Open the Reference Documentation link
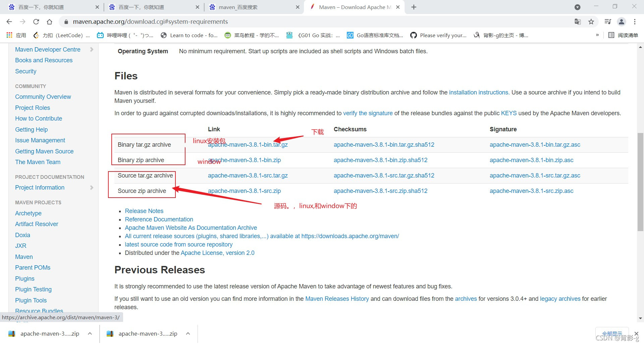Viewport: 644px width, 345px height. tap(159, 219)
